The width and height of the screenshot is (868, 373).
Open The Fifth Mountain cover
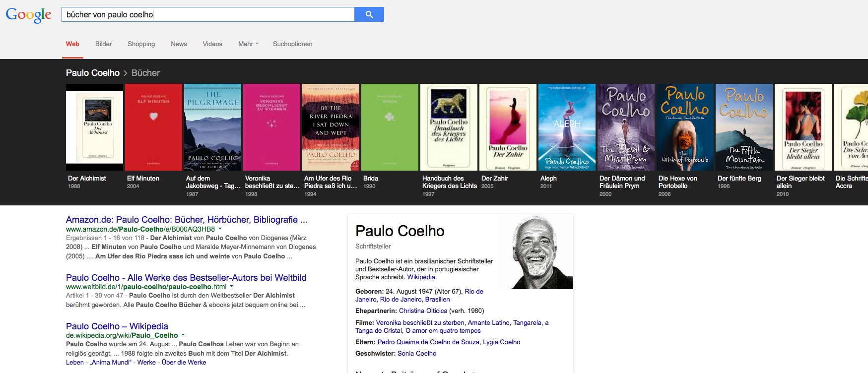pos(744,127)
